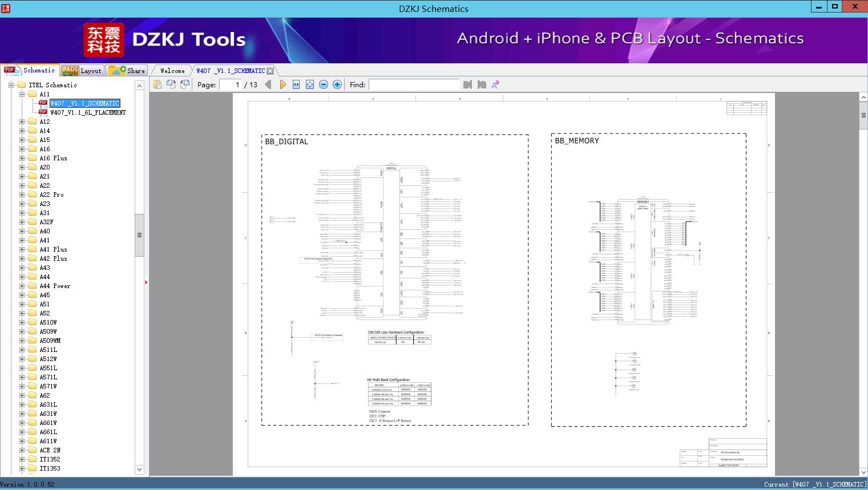Switch to the Layout tab
The height and width of the screenshot is (490, 868).
tap(90, 70)
